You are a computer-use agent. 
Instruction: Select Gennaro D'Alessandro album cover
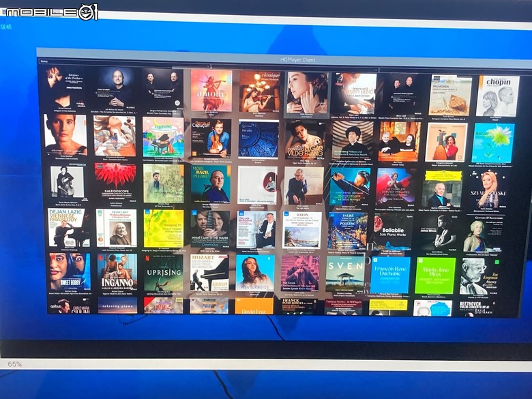point(483,233)
